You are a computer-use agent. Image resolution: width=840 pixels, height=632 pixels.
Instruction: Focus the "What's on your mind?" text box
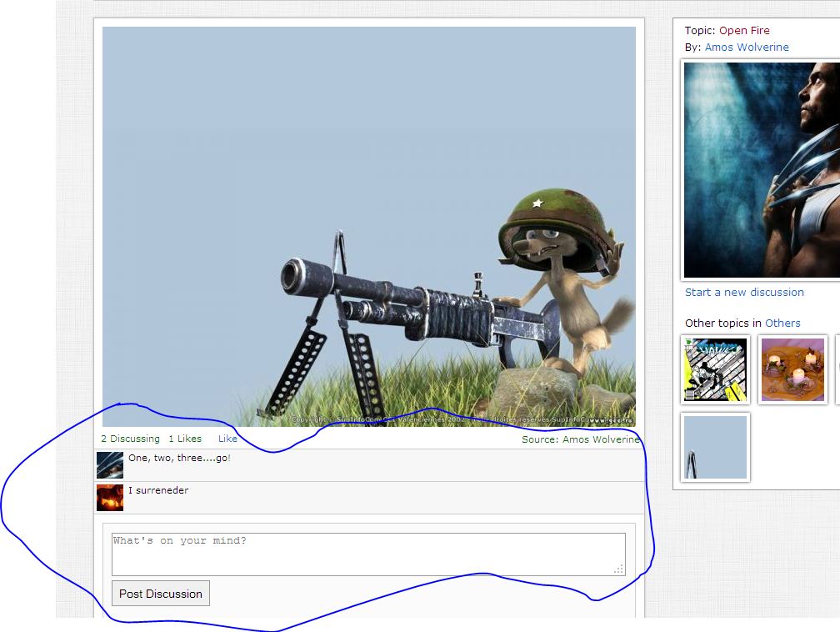pos(368,554)
